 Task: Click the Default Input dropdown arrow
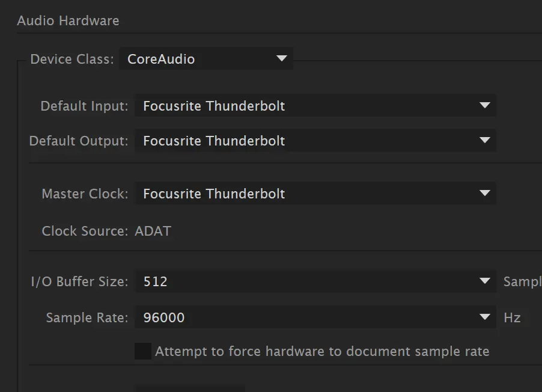pos(485,105)
